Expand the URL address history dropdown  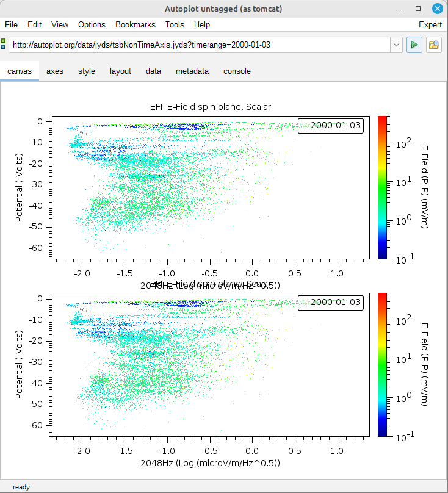coord(396,45)
